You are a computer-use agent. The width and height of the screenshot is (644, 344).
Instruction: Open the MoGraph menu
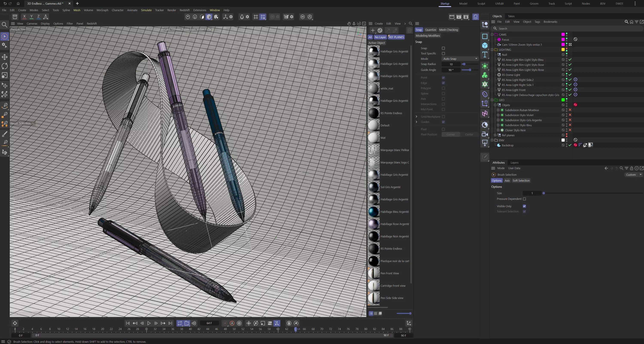pyautogui.click(x=102, y=10)
